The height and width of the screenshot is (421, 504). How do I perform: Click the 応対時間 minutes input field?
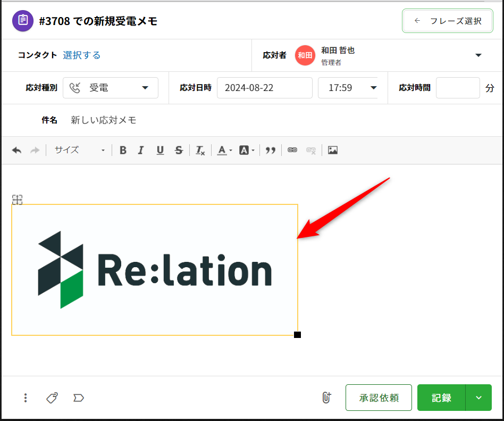tap(458, 88)
